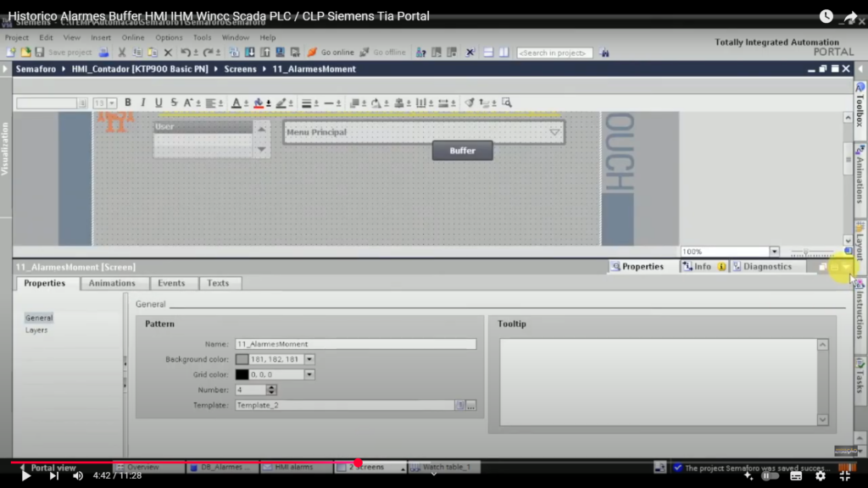Click the Paste icon in toolbar
This screenshot has width=868, height=488.
pyautogui.click(x=153, y=53)
